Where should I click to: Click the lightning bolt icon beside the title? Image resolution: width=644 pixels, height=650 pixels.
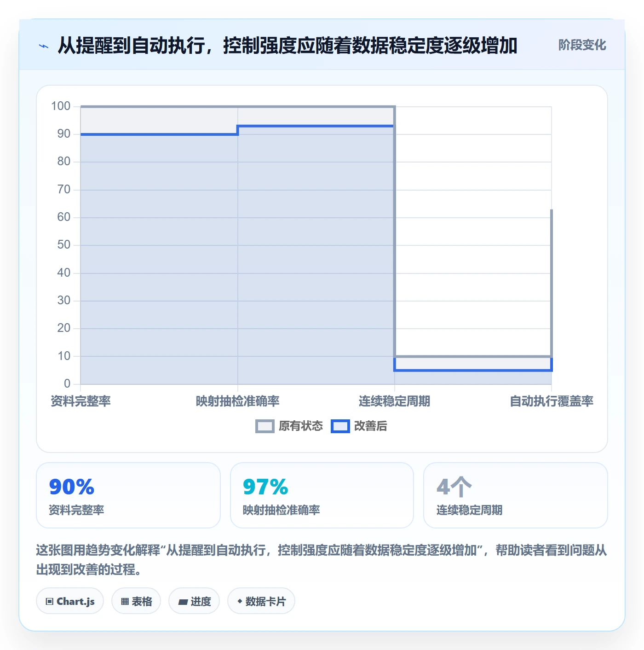44,46
